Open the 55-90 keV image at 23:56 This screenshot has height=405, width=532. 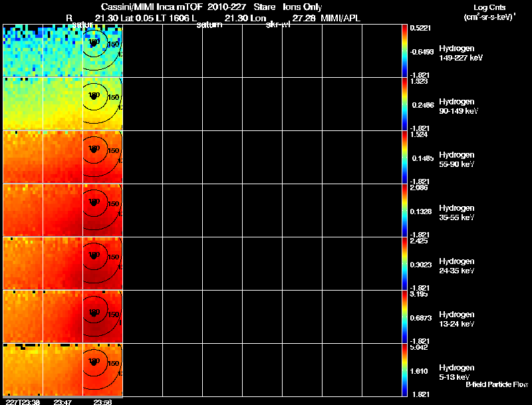(103, 157)
